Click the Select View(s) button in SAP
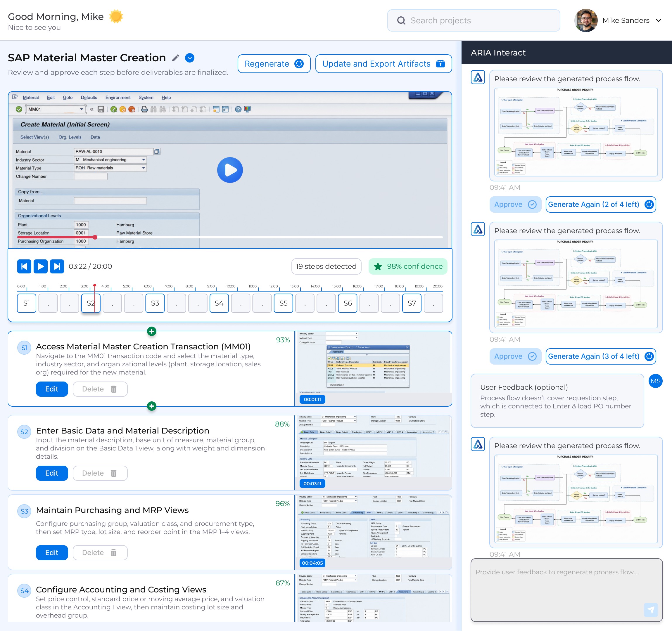Viewport: 672px width, 631px height. (34, 137)
